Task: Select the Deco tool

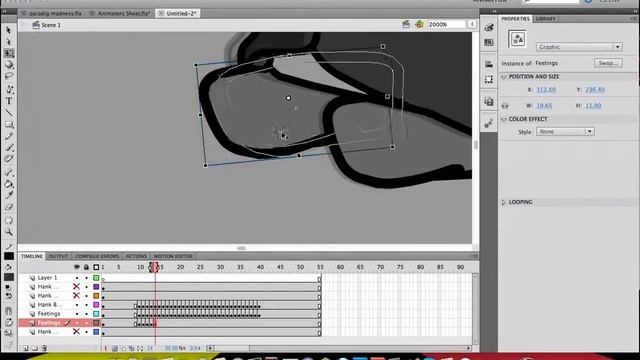Action: 9,159
